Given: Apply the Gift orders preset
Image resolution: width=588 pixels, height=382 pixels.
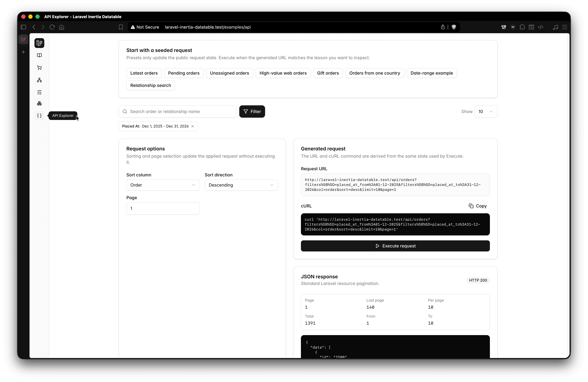Looking at the screenshot, I should click(328, 73).
